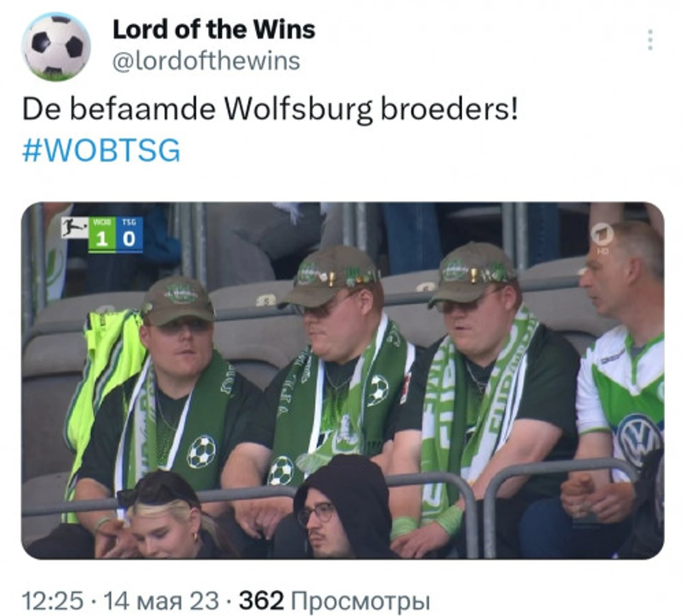Follow the #WOBTSG hashtag
This screenshot has height=616, width=685.
pos(101,150)
